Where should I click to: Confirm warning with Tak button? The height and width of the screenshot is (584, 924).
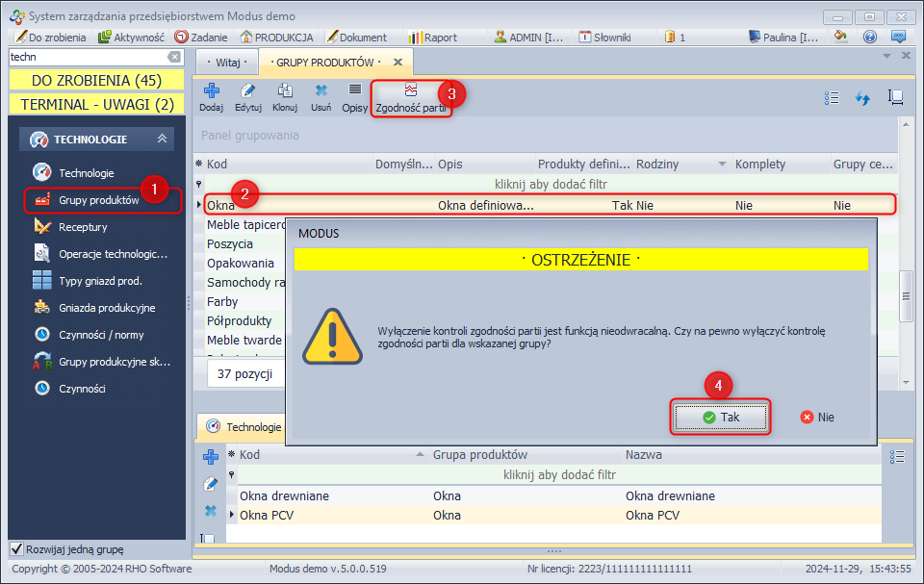720,418
